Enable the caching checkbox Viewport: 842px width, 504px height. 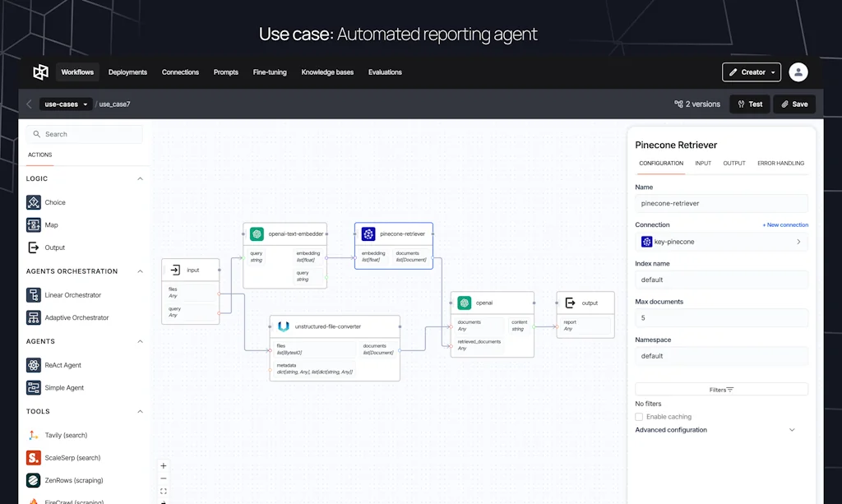pyautogui.click(x=638, y=416)
